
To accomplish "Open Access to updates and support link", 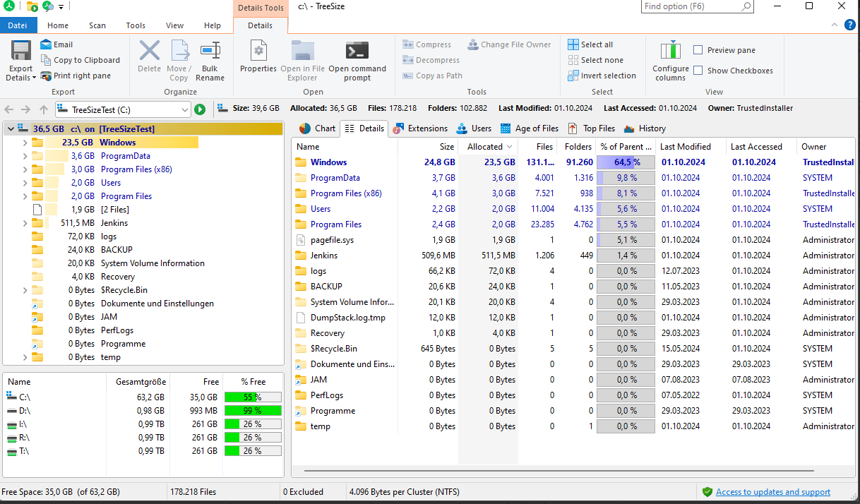I will pyautogui.click(x=773, y=492).
